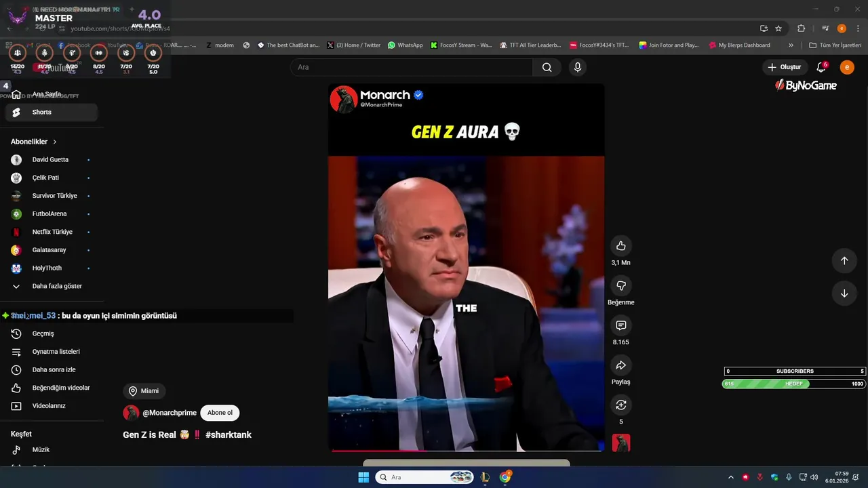This screenshot has width=868, height=488.
Task: Dislike the Short via Beğenme icon
Action: pos(620,285)
